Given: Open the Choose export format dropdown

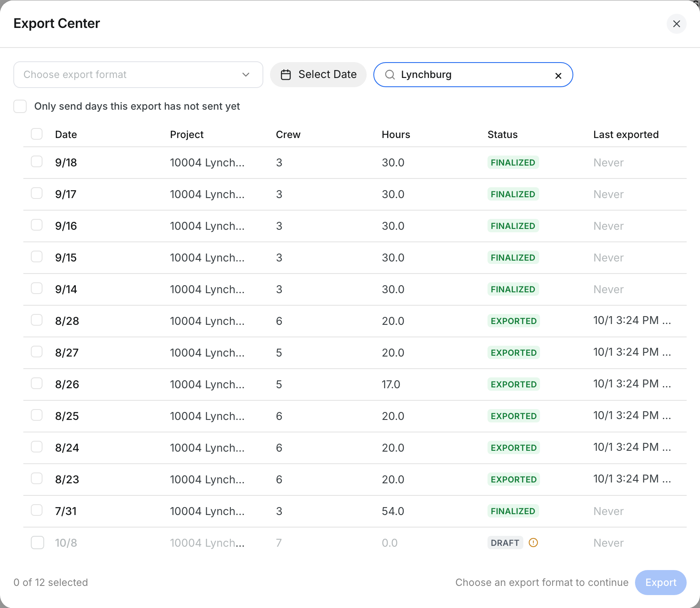Looking at the screenshot, I should pyautogui.click(x=138, y=75).
